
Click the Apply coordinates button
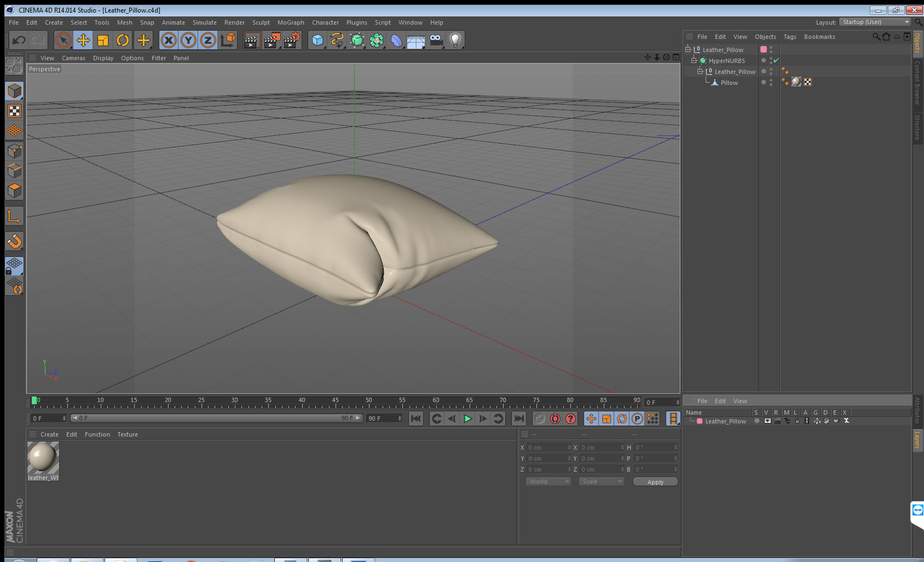coord(655,482)
